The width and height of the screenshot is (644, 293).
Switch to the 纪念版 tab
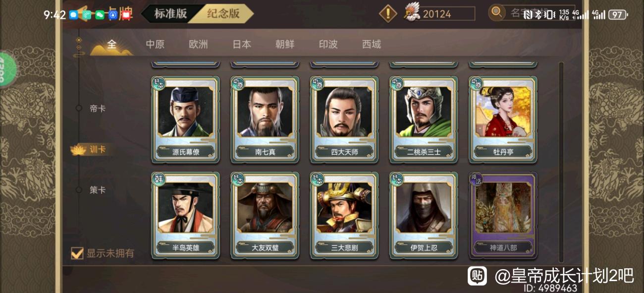(x=223, y=13)
